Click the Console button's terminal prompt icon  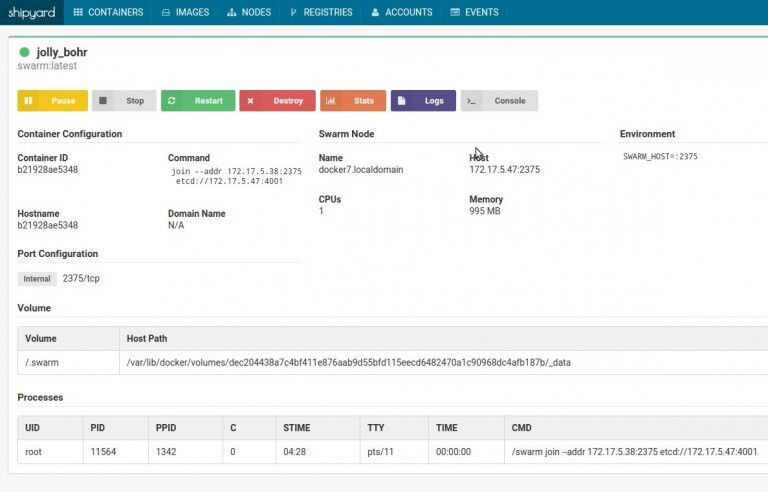[x=471, y=100]
